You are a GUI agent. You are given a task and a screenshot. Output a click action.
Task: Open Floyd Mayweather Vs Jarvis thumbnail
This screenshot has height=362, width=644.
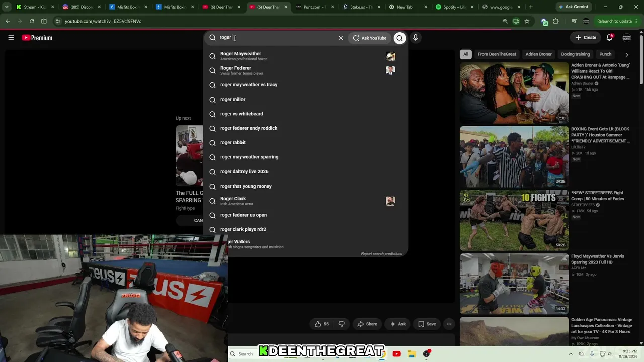514,284
